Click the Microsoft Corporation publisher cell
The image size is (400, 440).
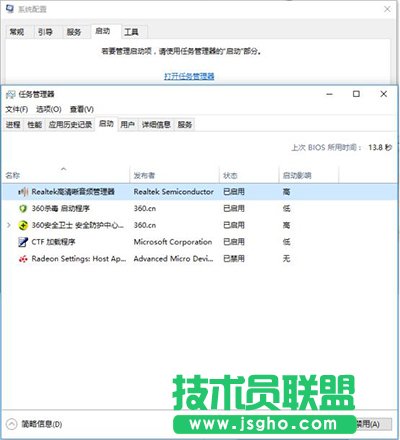tap(173, 242)
